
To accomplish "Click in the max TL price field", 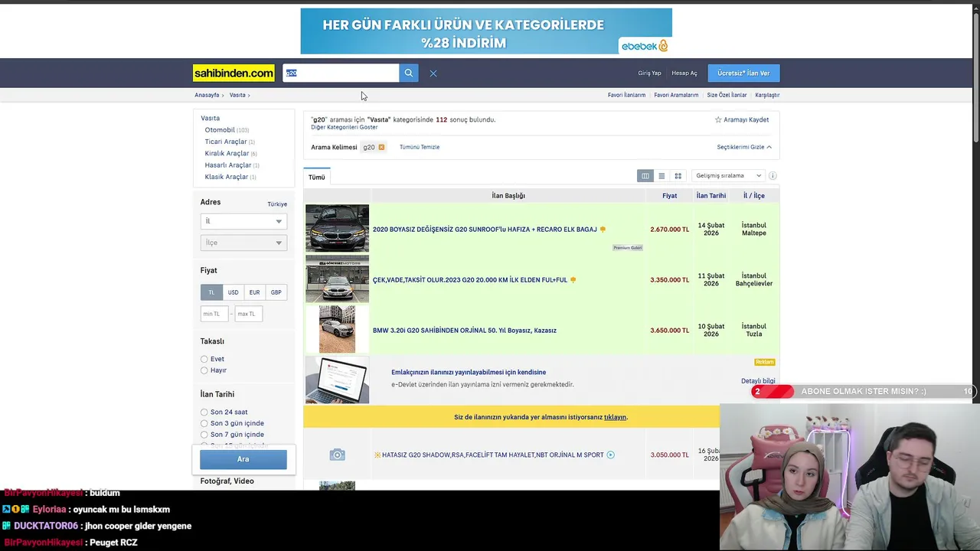I will pyautogui.click(x=249, y=314).
